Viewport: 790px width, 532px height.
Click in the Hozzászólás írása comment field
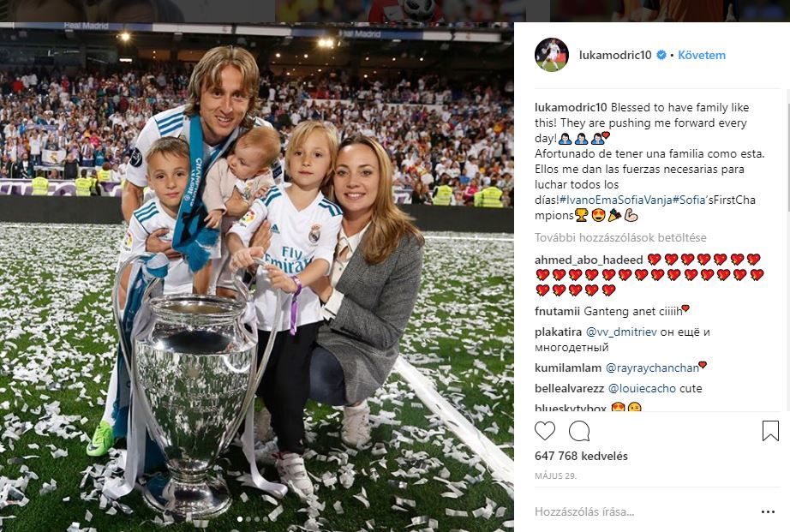[x=645, y=511]
